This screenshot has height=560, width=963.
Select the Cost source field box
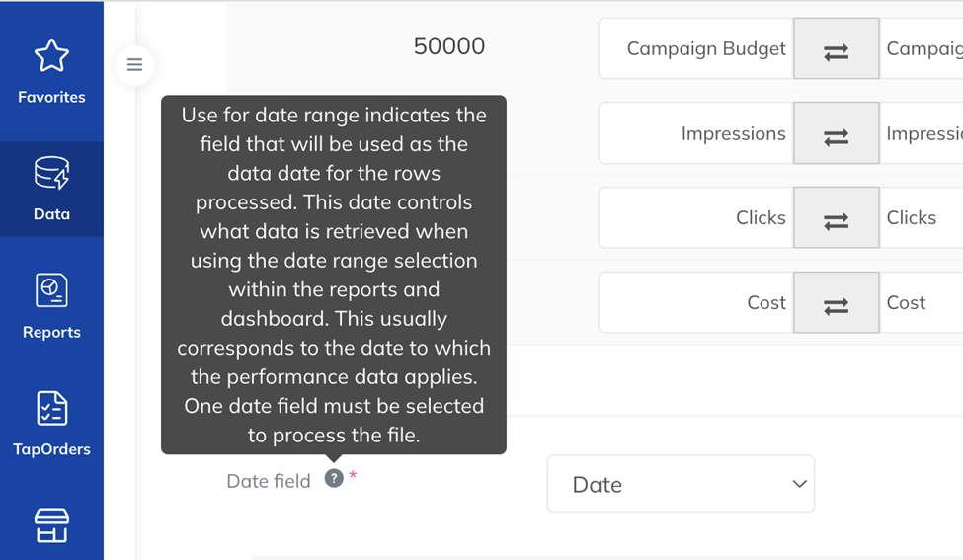coord(696,303)
